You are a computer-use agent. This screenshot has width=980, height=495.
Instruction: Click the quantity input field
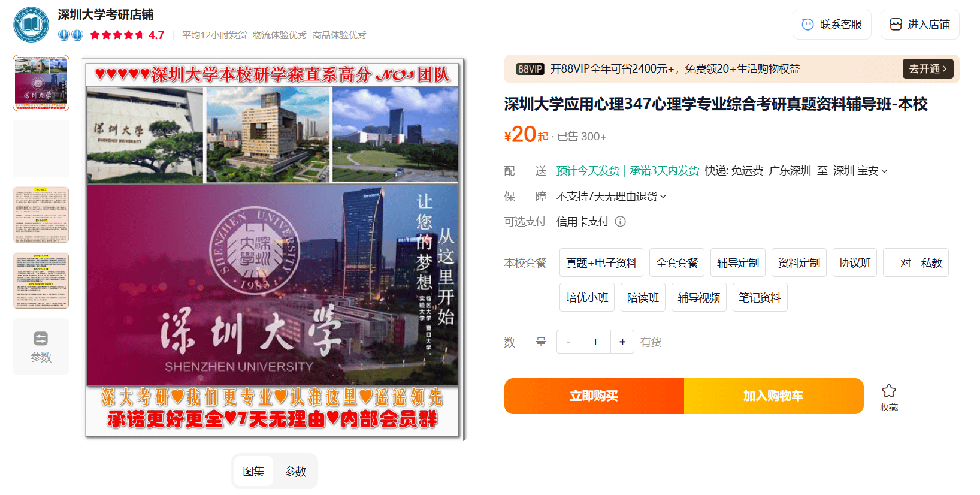[x=595, y=342]
